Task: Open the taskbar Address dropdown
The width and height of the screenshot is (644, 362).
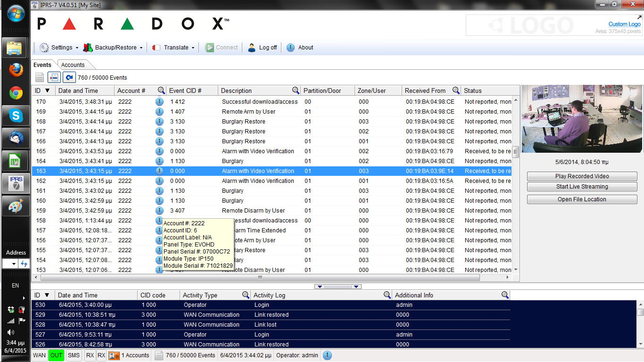Action: [x=14, y=263]
